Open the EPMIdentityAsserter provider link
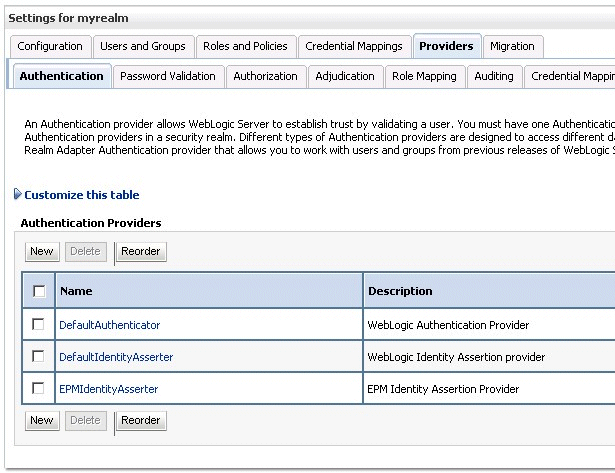This screenshot has width=615, height=473. (x=108, y=389)
